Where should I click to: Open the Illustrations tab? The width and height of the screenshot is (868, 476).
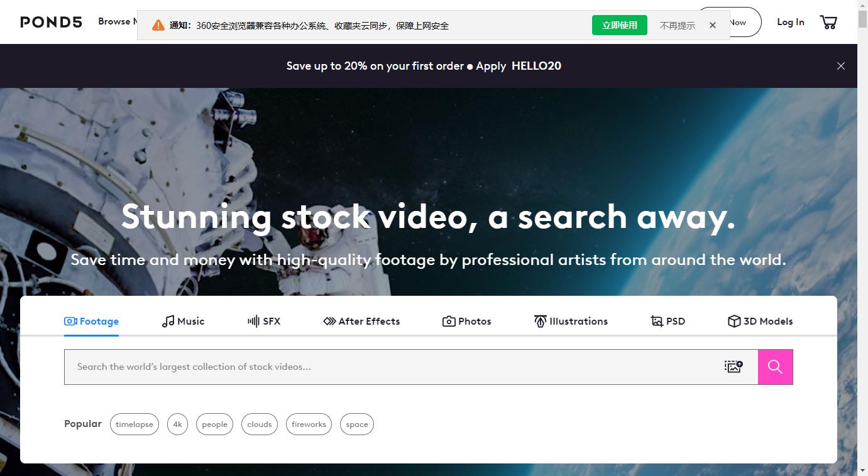click(571, 322)
